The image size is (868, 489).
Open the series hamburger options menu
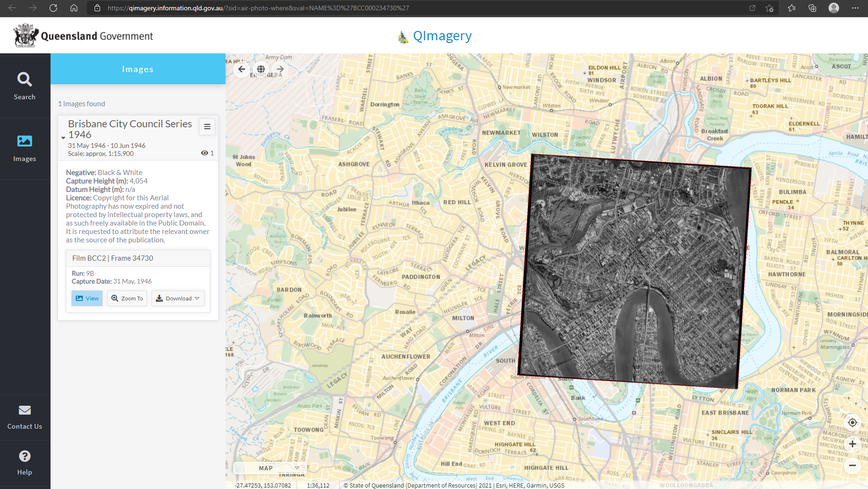[207, 127]
